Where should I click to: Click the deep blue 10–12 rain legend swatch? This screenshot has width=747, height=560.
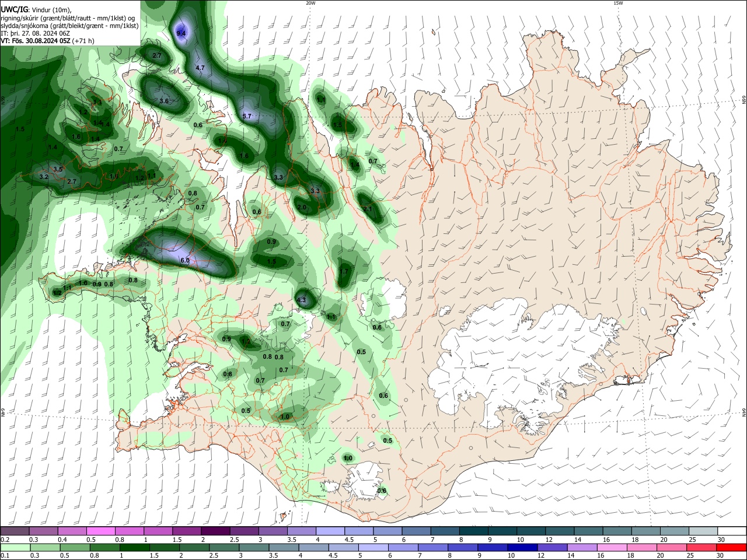(x=522, y=547)
